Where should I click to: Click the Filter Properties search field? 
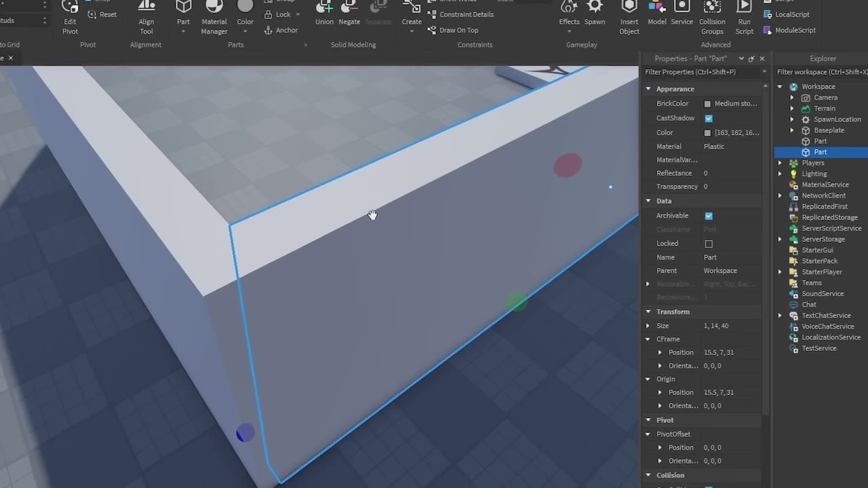pyautogui.click(x=701, y=72)
